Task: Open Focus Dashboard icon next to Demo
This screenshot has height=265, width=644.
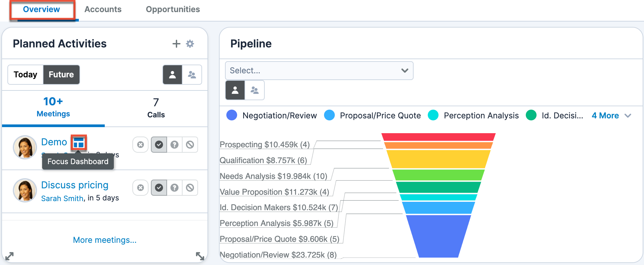Action: click(x=79, y=143)
